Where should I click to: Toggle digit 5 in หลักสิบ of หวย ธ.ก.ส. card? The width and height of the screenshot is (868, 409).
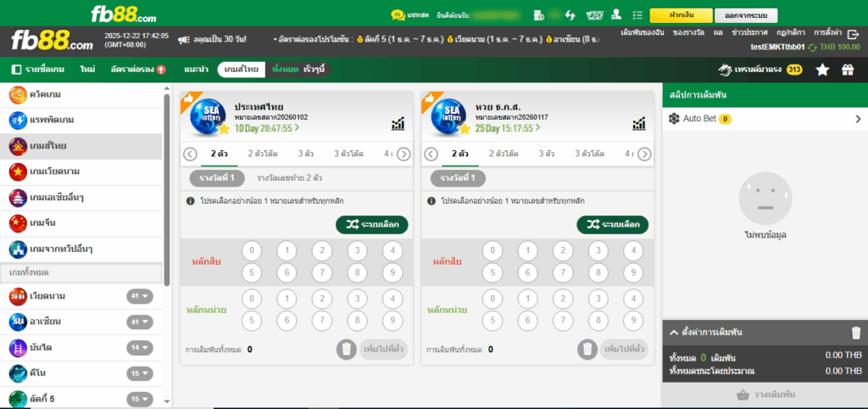coord(492,272)
